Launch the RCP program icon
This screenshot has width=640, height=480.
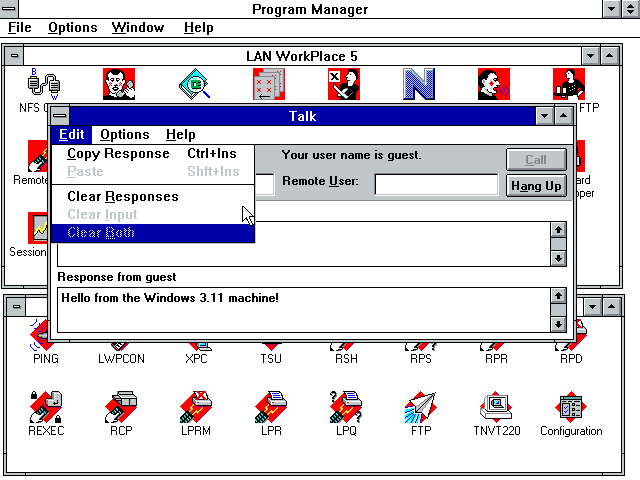coord(121,407)
